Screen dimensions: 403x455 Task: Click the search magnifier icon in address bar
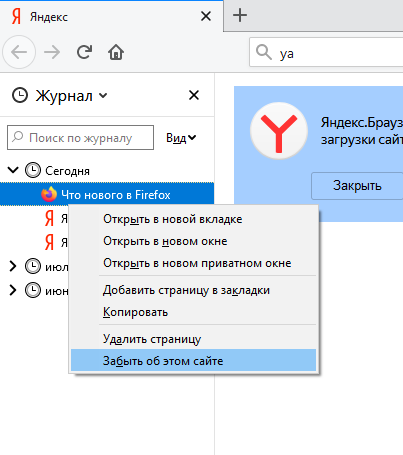pos(264,53)
